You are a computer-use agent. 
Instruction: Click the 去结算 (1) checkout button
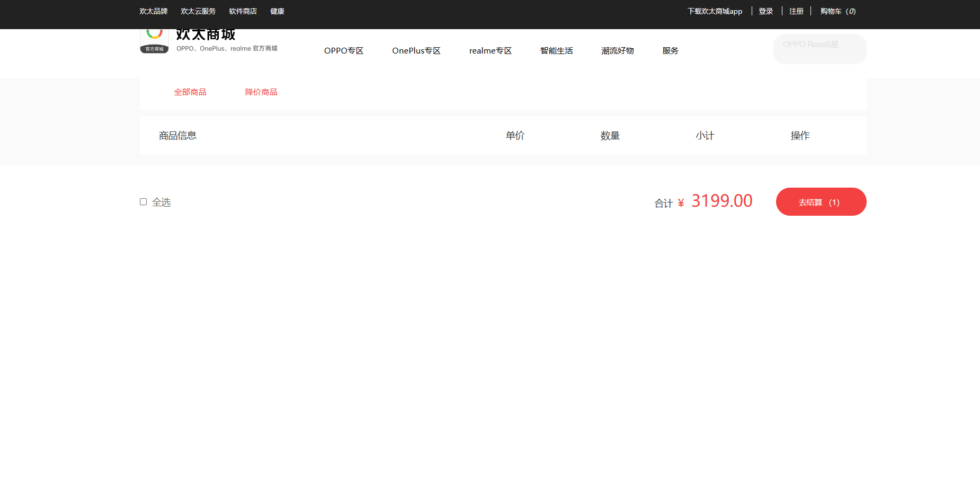click(x=821, y=202)
